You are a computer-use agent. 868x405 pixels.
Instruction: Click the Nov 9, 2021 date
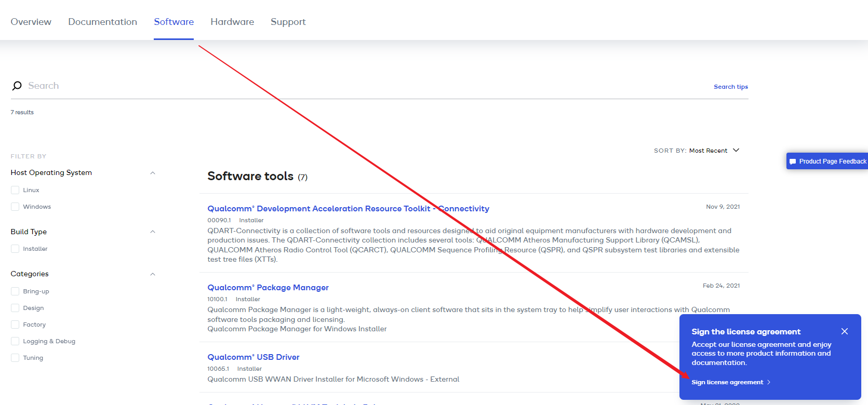[723, 207]
